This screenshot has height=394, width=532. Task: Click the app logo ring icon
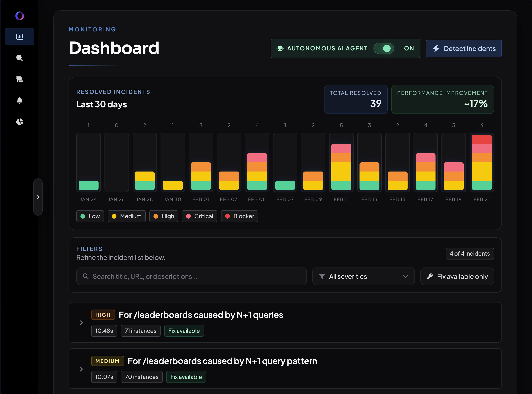(x=19, y=16)
